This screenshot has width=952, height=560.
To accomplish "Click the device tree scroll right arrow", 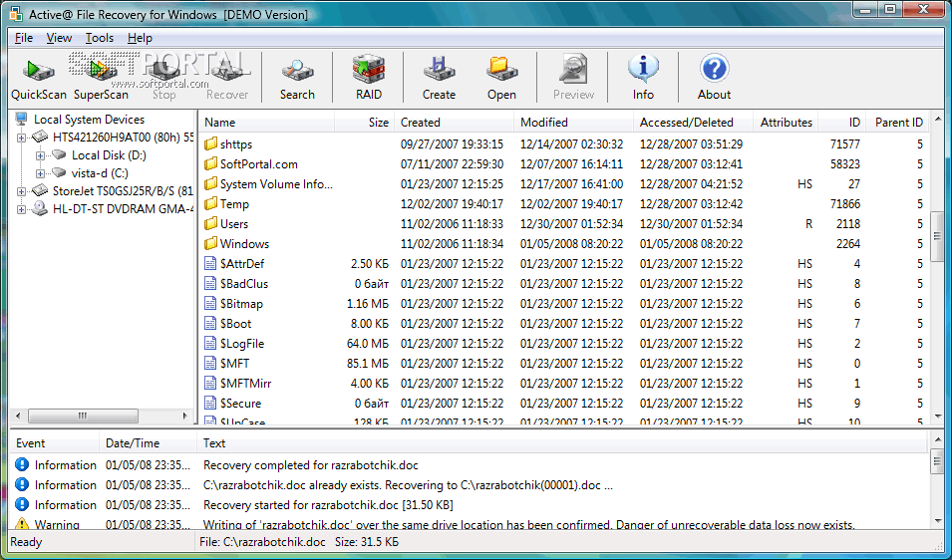I will (184, 416).
